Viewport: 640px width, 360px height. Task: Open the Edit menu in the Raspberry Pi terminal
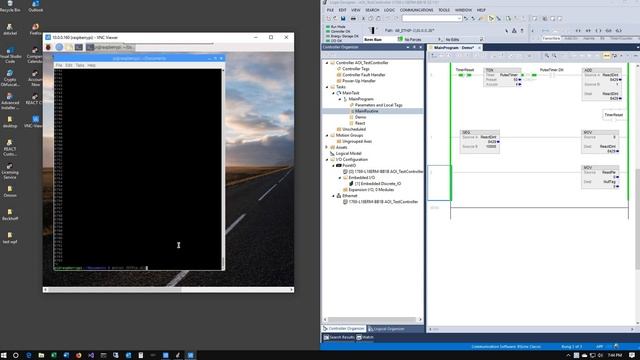click(69, 65)
